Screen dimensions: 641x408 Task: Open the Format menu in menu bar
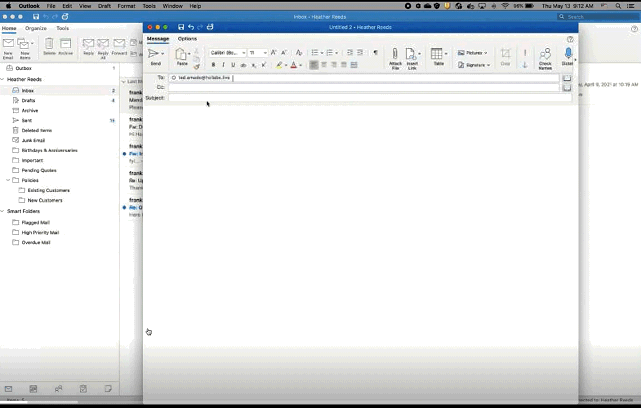click(126, 6)
